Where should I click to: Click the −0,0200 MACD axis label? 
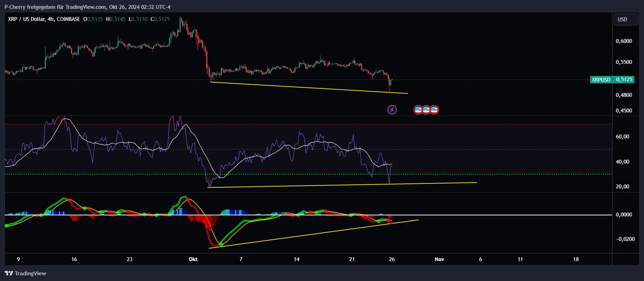pos(625,239)
